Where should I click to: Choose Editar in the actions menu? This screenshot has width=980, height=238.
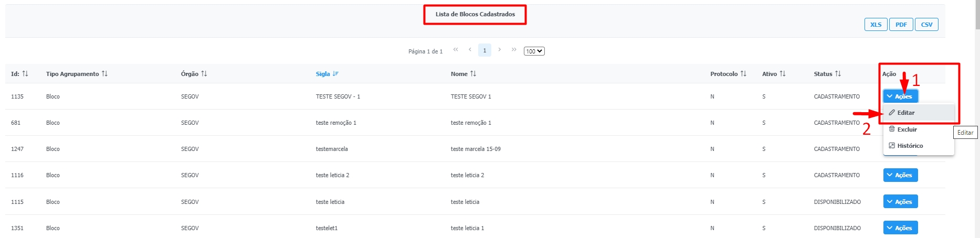(905, 113)
